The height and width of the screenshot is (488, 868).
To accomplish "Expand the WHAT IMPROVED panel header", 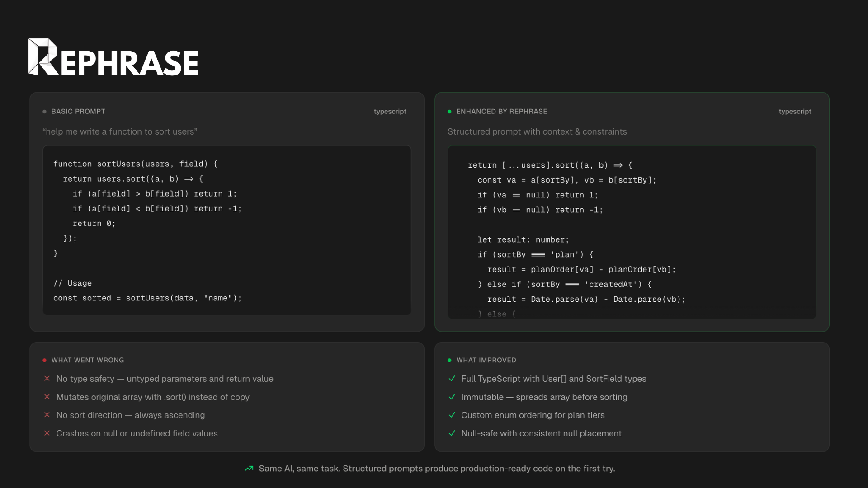I will tap(486, 360).
